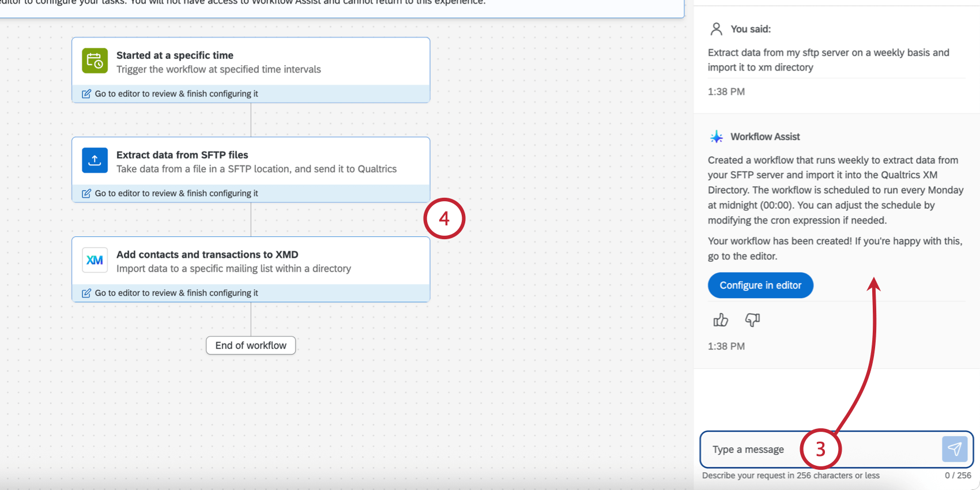Click edit pencil icon under Extract data from SFTP files
The width and height of the screenshot is (980, 490).
click(86, 194)
